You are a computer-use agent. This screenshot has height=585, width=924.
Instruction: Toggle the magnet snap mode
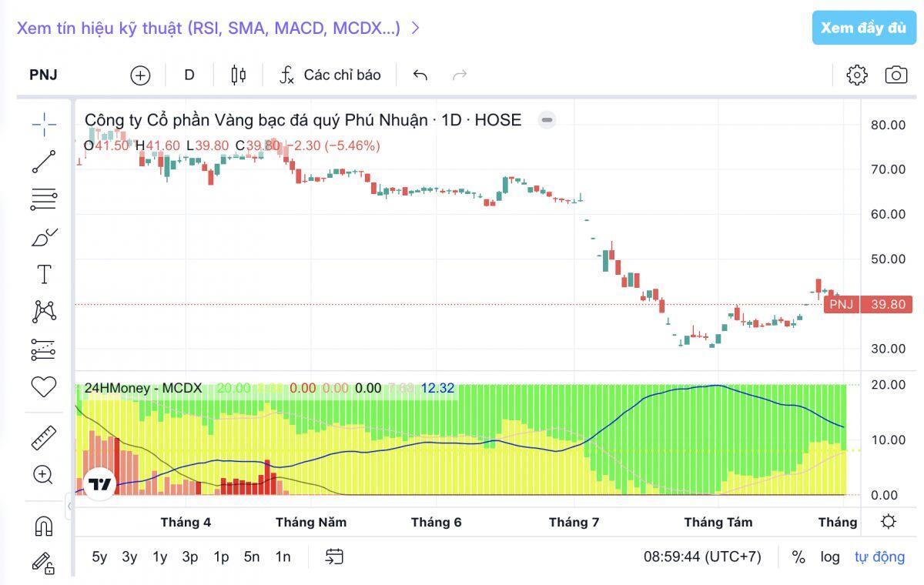[x=44, y=526]
